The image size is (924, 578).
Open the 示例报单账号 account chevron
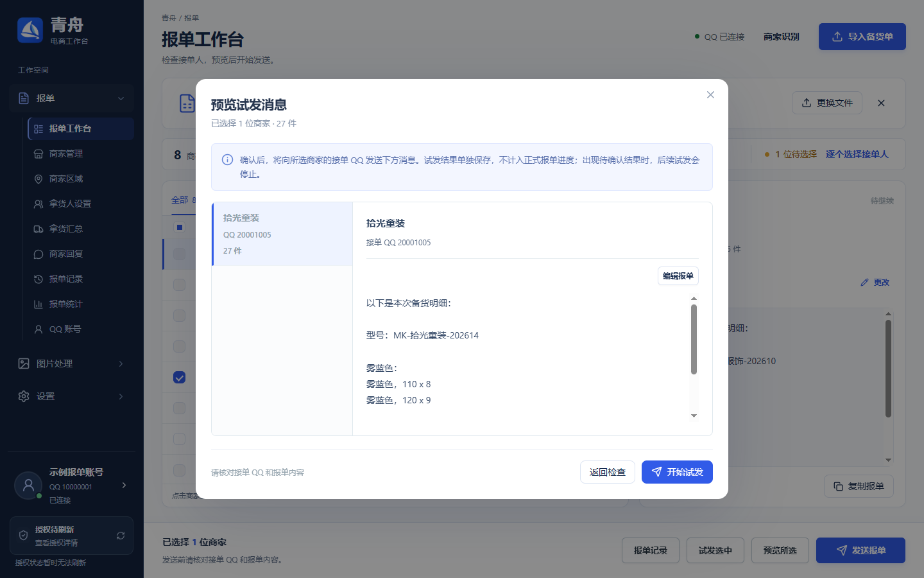tap(124, 485)
